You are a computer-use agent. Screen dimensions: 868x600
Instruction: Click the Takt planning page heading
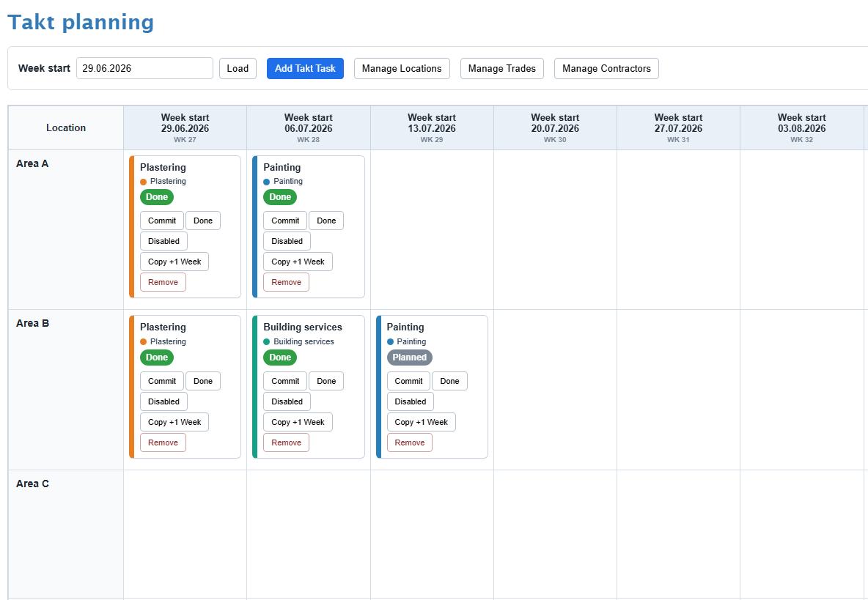click(x=81, y=22)
